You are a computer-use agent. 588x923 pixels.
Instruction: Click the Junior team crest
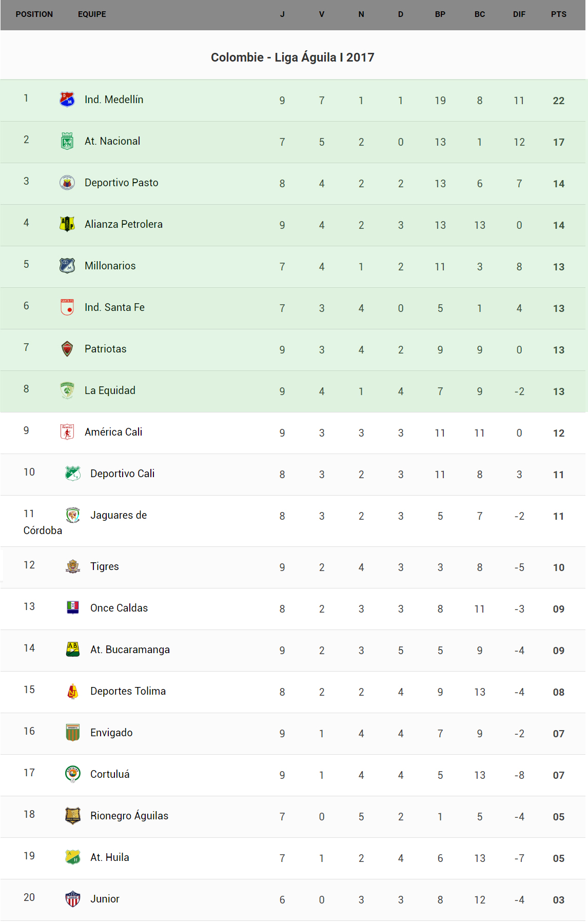(x=73, y=898)
